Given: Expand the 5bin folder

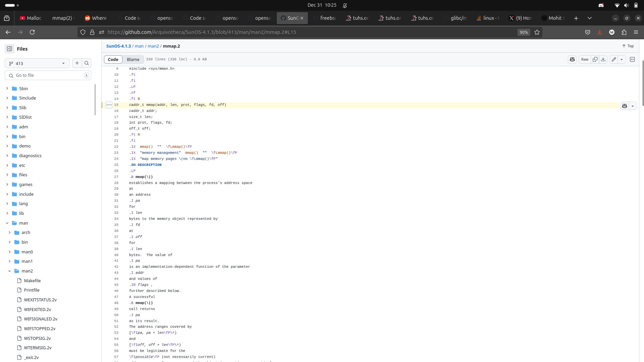Looking at the screenshot, I should [7, 88].
